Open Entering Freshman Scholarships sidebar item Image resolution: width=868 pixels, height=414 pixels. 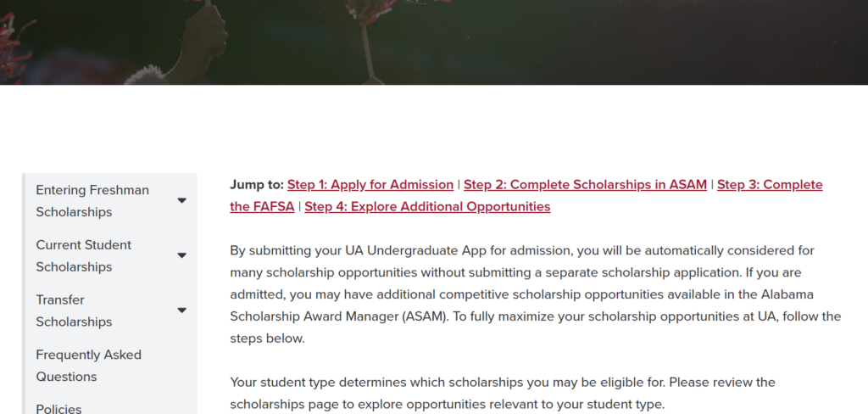pos(92,200)
